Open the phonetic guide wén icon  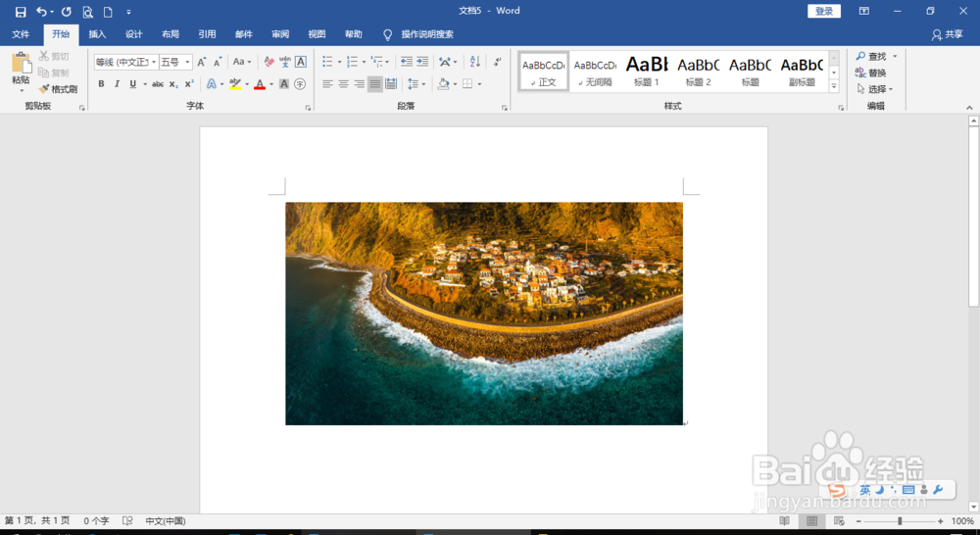285,62
